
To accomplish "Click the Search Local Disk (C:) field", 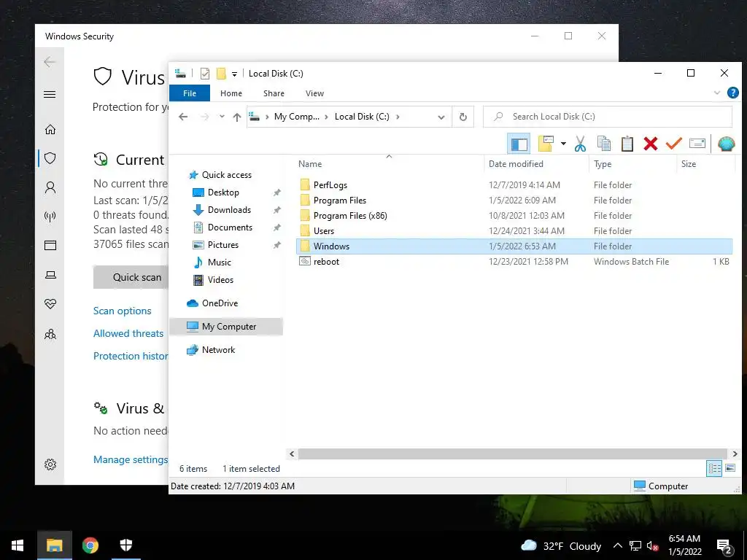I will [608, 117].
